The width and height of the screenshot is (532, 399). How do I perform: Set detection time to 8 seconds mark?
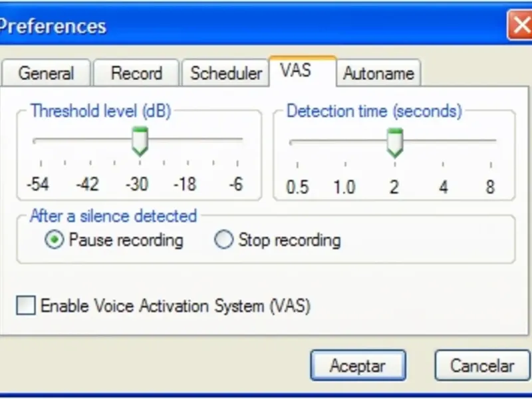[490, 141]
